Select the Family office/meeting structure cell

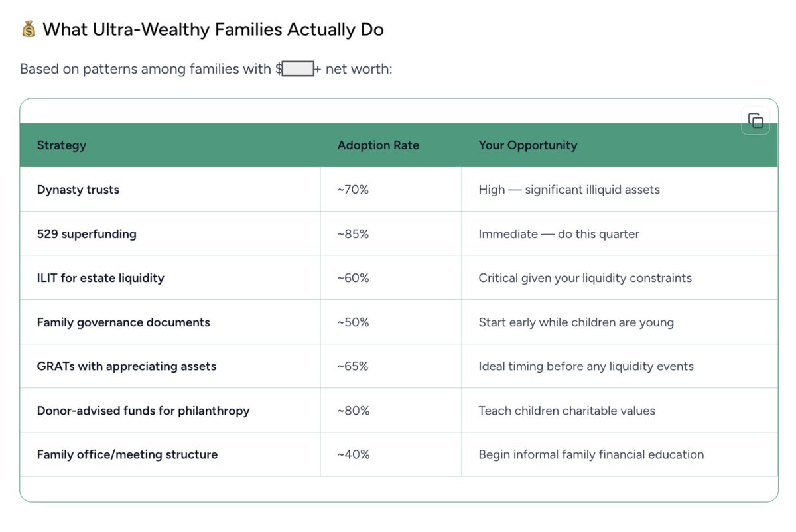pyautogui.click(x=127, y=454)
